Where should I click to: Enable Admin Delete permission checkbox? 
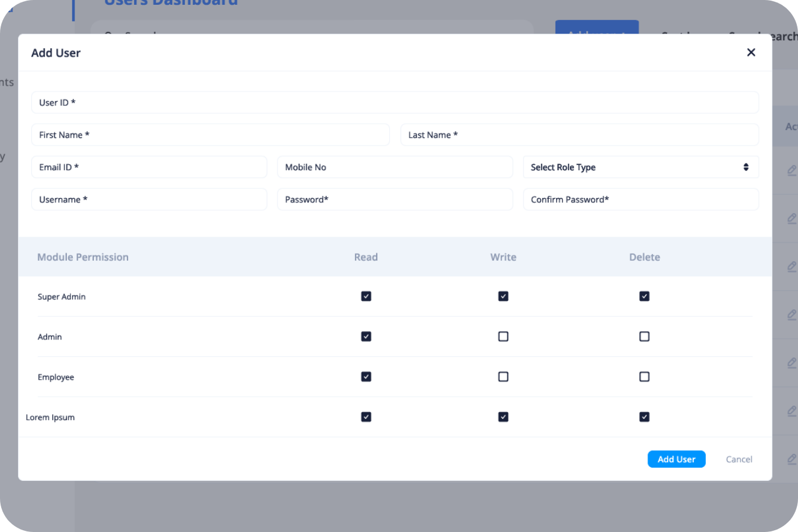click(644, 336)
